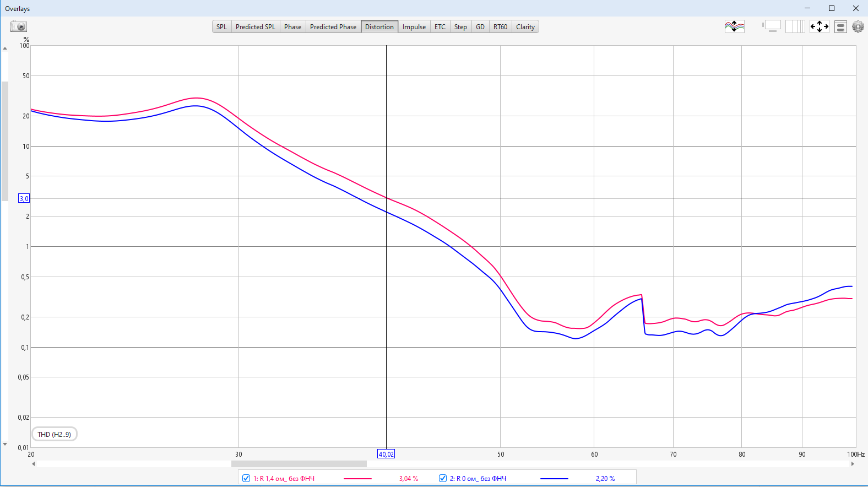Uncheck trace 2: R 0 ом_ без ФНЧ
The image size is (868, 487).
click(443, 478)
